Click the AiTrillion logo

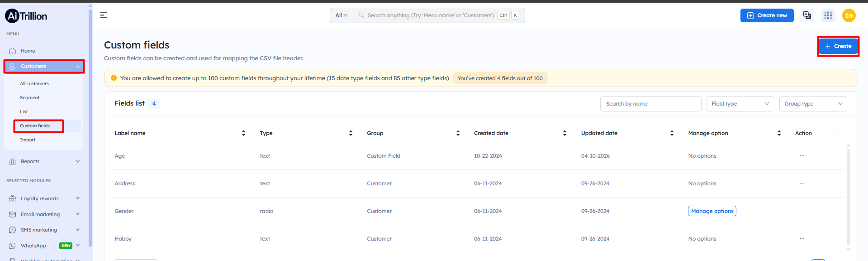click(26, 16)
